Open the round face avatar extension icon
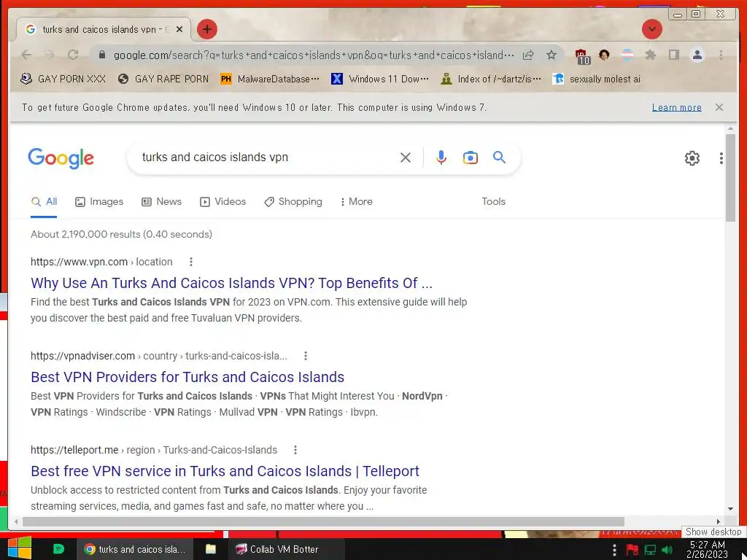 coord(604,55)
